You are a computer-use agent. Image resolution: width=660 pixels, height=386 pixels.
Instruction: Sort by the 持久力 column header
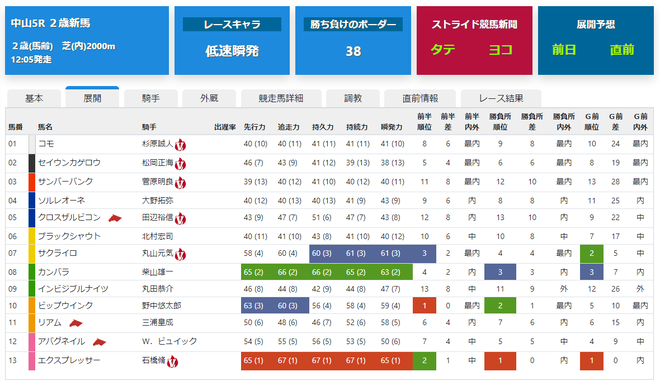tap(323, 127)
